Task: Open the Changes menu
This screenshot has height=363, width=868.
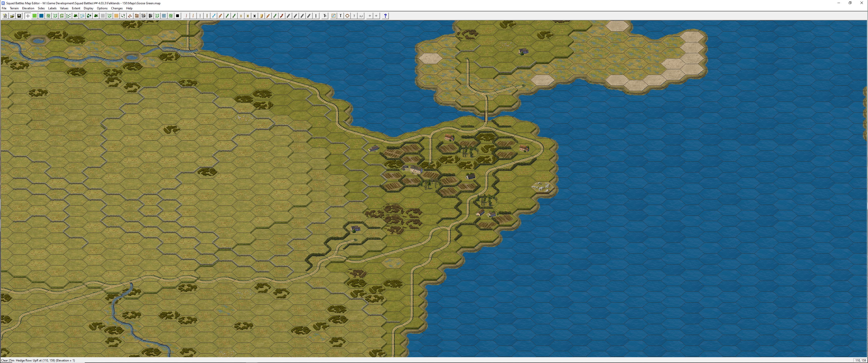Action: pos(117,8)
